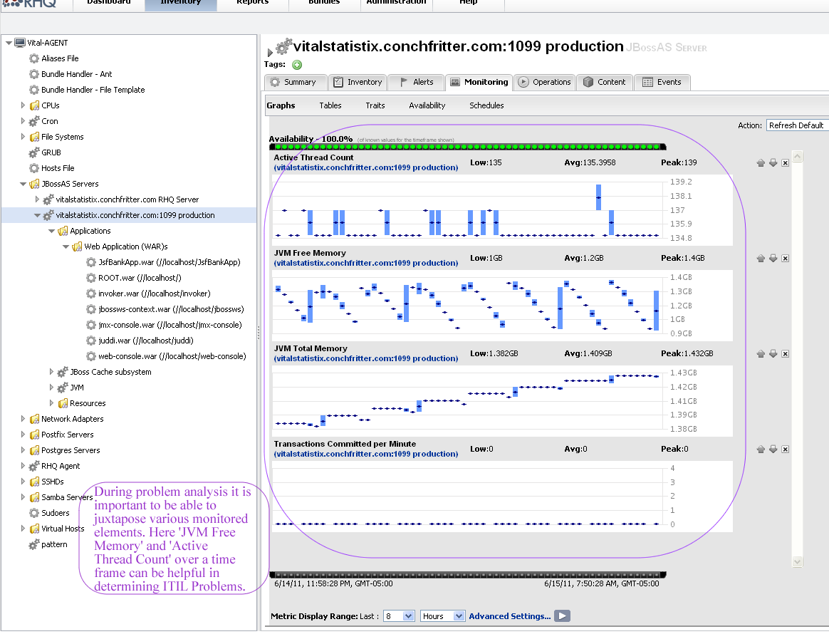
Task: Click the bottom timeline bar
Action: click(x=468, y=575)
